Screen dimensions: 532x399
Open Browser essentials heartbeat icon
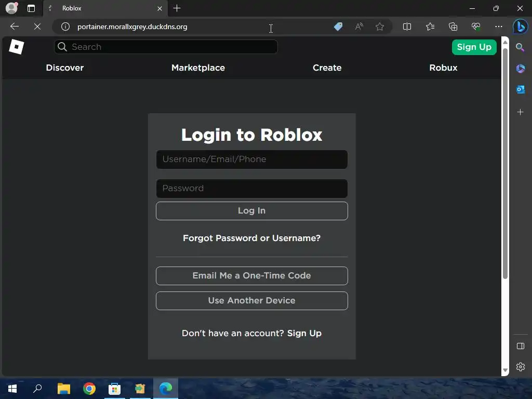476,26
